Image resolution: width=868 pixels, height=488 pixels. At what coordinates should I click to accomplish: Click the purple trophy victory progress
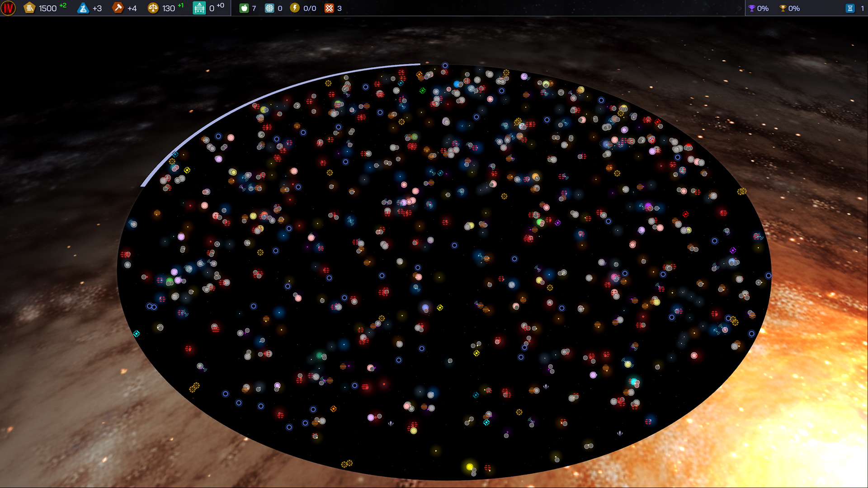[752, 8]
